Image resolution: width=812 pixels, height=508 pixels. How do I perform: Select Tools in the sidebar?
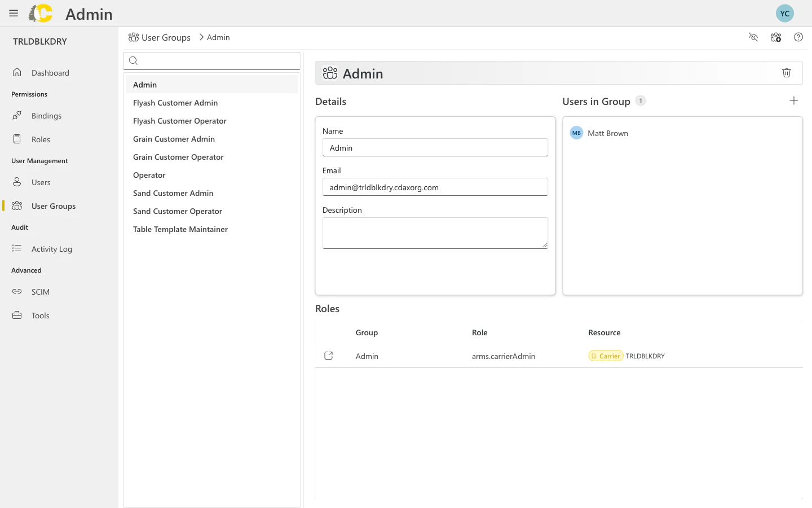(40, 315)
